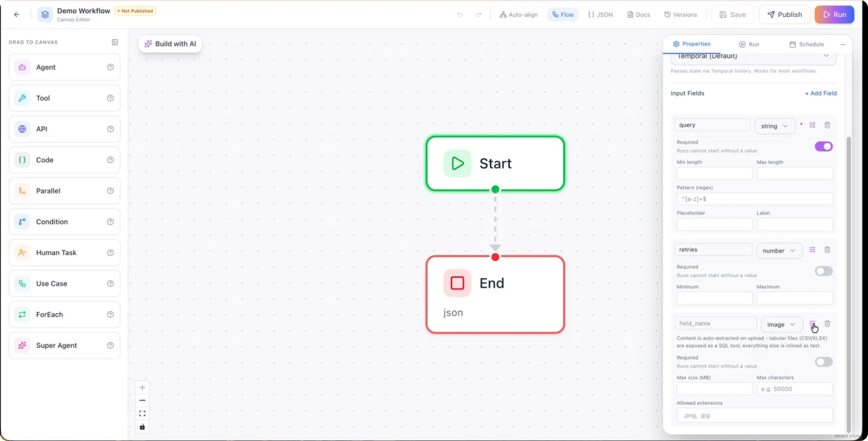Open the retries type number dropdown

779,251
